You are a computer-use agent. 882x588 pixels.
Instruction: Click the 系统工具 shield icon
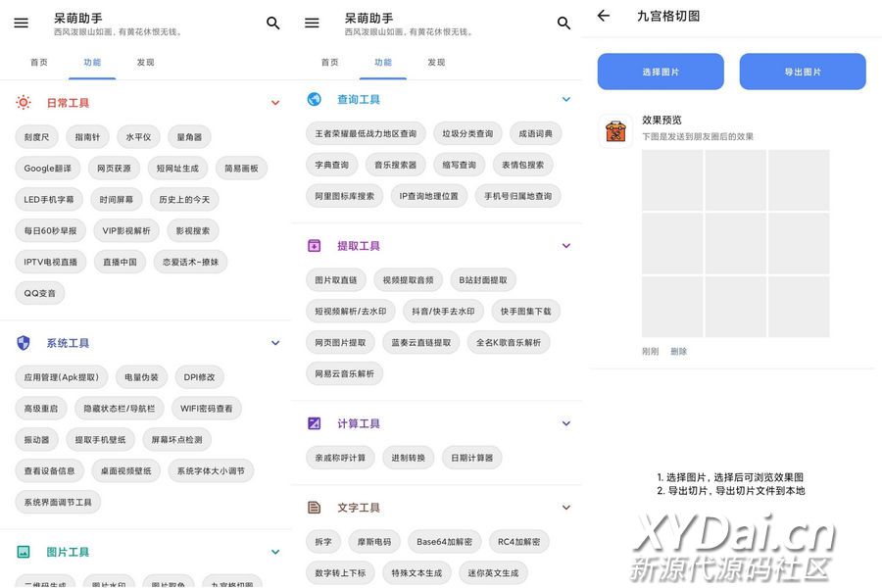coord(24,343)
